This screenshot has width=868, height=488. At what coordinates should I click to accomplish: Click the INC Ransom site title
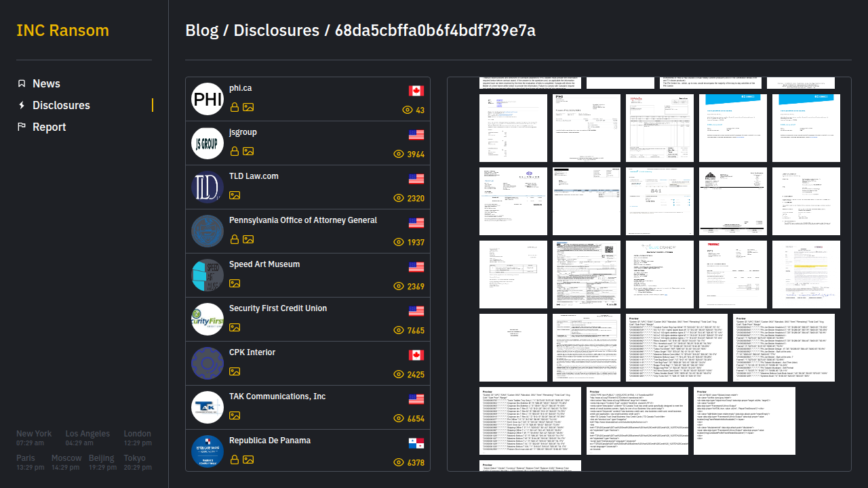pos(62,30)
